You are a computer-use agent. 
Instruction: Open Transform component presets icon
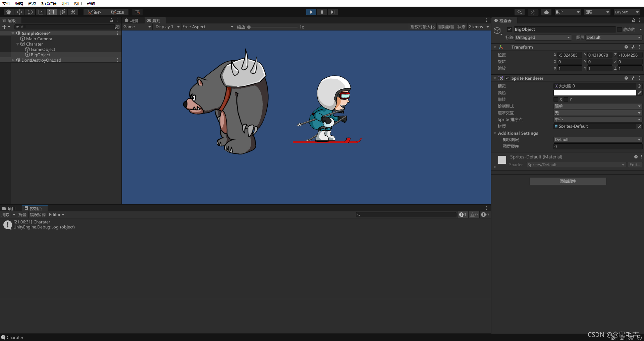pos(633,47)
